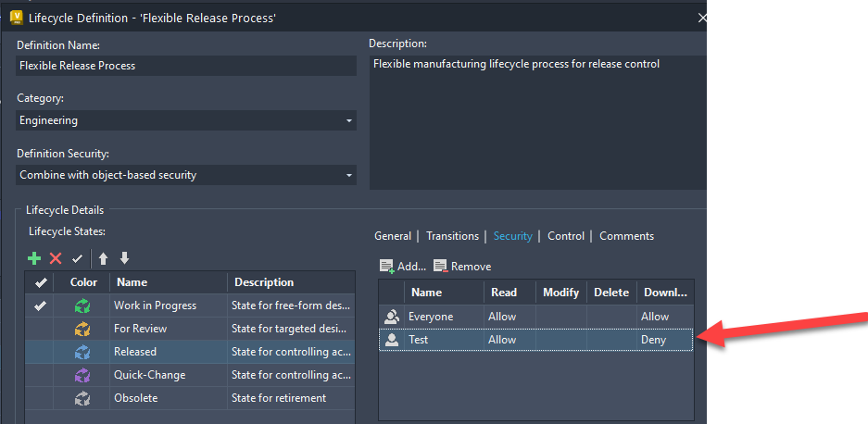The image size is (868, 424).
Task: Click the green plus add state icon
Action: (x=34, y=259)
